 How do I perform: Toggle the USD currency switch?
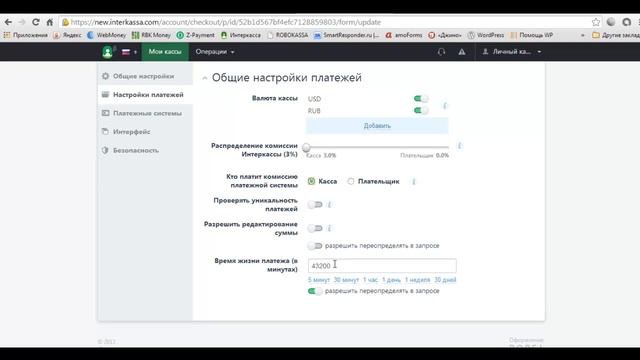coord(421,98)
